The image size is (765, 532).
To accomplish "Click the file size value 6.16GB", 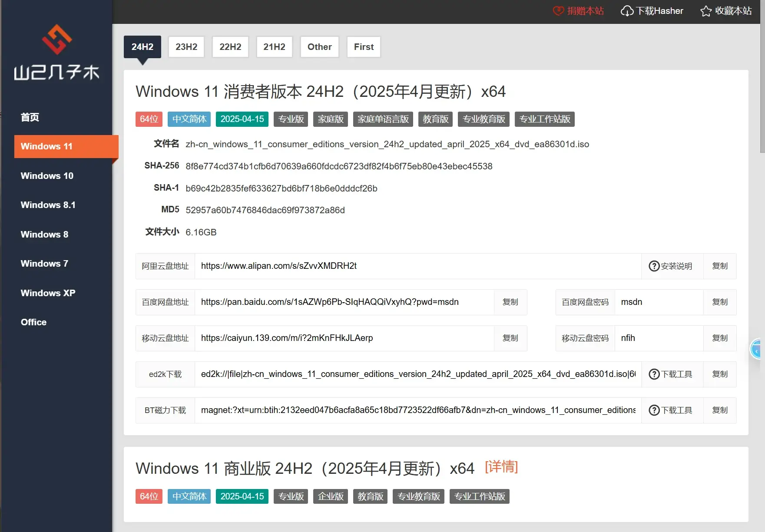I will 201,232.
